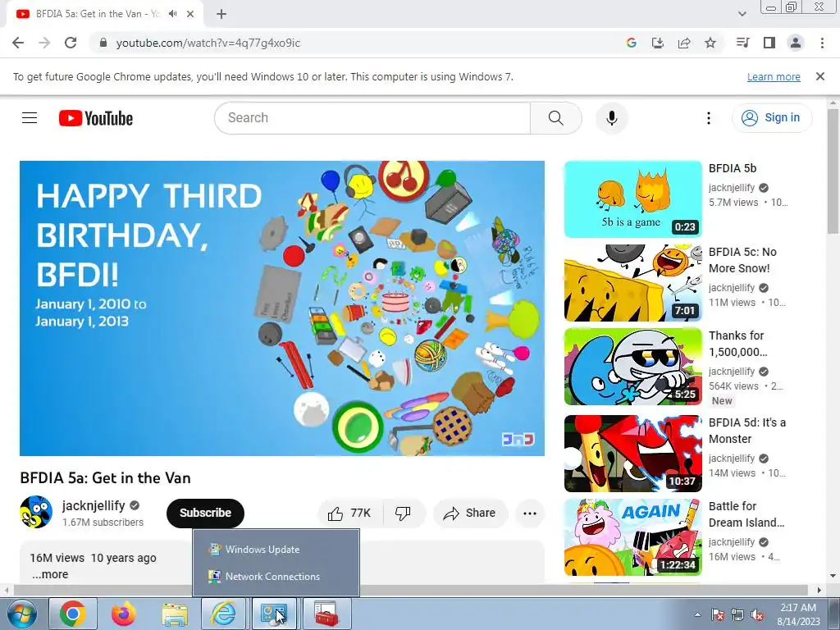Screen dimensions: 840x630
Task: Like the video with thumbs up
Action: click(x=350, y=514)
